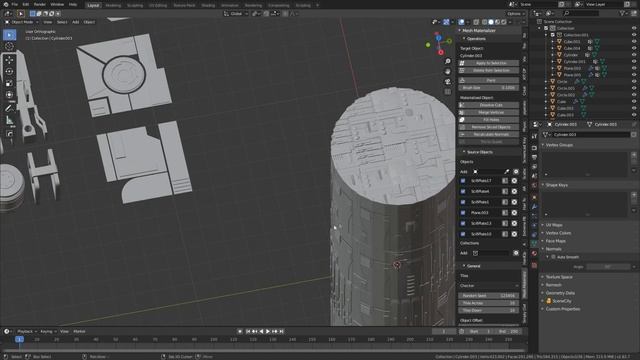Uncheck the SciFiPlate4 source checkbox

point(463,191)
